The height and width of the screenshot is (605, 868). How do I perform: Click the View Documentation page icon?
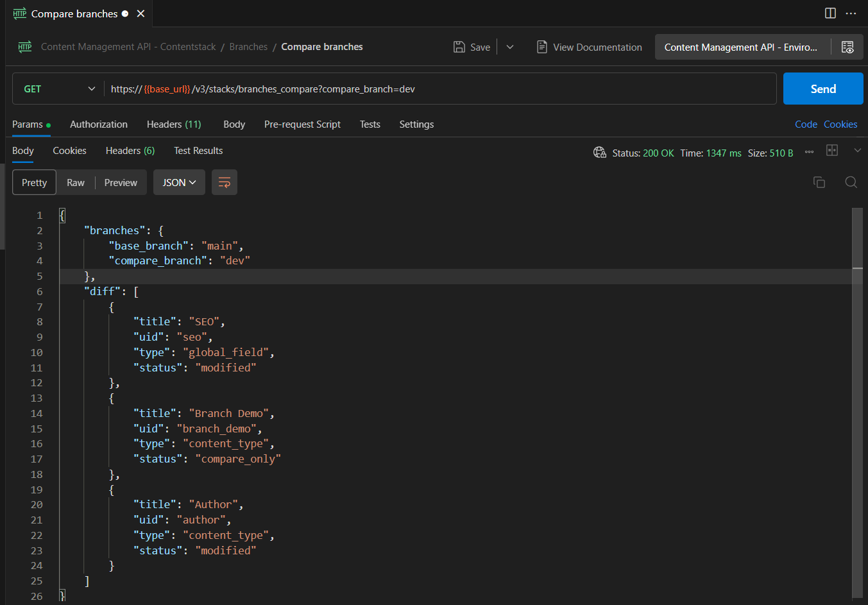[542, 47]
